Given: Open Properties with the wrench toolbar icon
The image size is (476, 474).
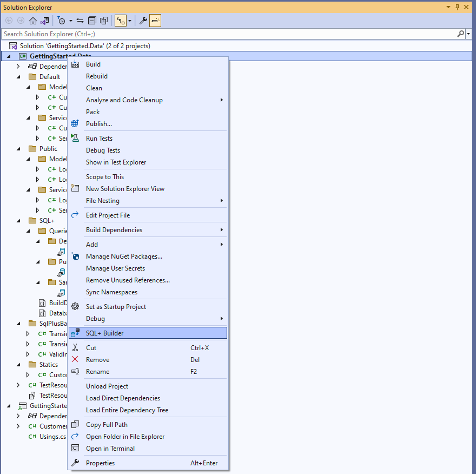Looking at the screenshot, I should (x=143, y=21).
